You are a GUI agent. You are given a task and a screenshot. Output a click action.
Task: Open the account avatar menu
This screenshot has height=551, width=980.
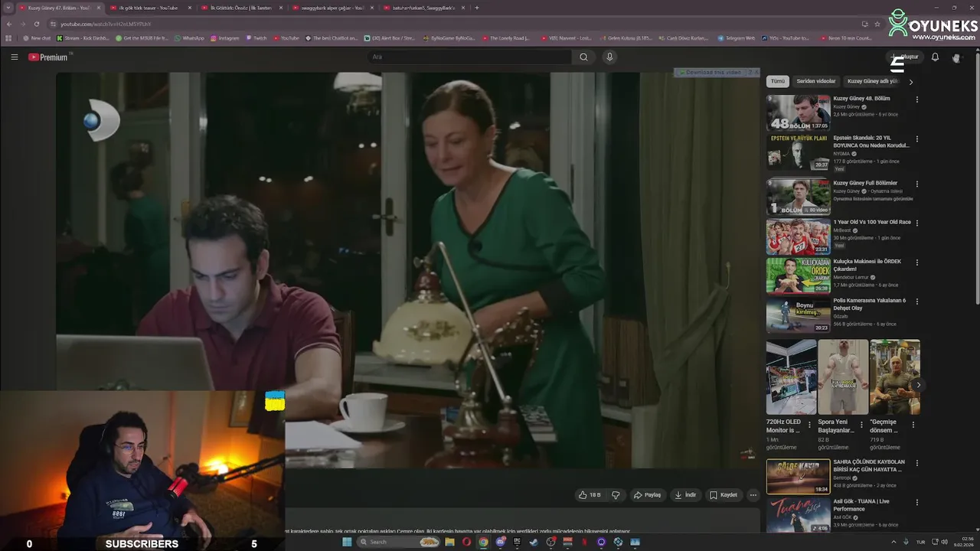956,57
